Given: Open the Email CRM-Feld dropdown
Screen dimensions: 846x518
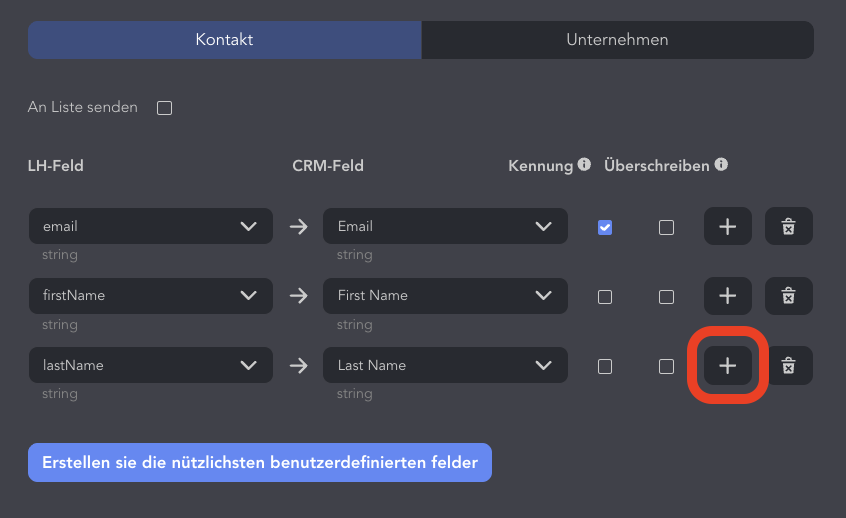Looking at the screenshot, I should [445, 226].
